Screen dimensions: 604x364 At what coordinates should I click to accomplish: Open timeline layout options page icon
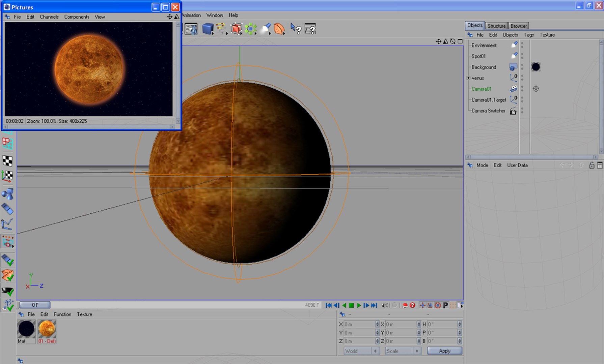pos(460,305)
